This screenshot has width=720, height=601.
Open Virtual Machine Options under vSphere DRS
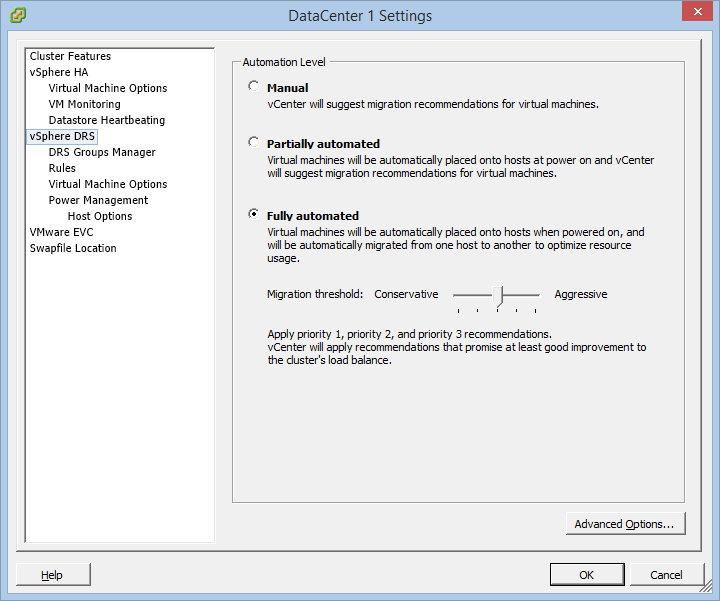point(108,184)
